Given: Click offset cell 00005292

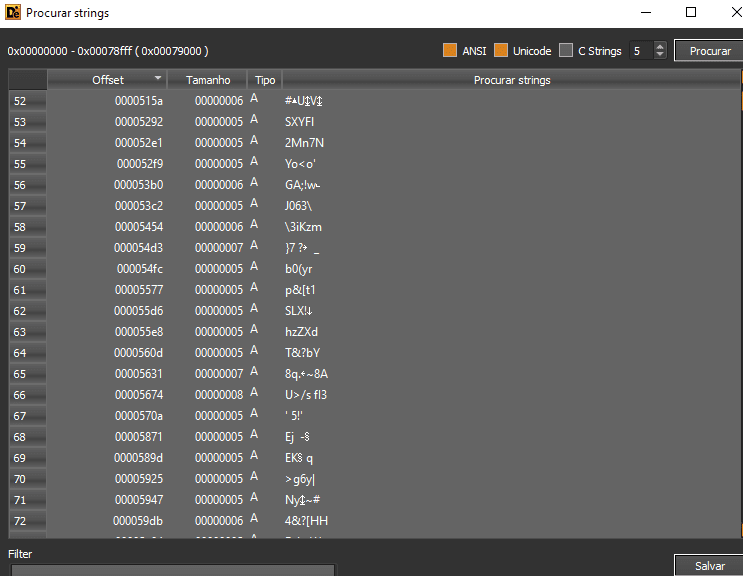Looking at the screenshot, I should pyautogui.click(x=138, y=122).
